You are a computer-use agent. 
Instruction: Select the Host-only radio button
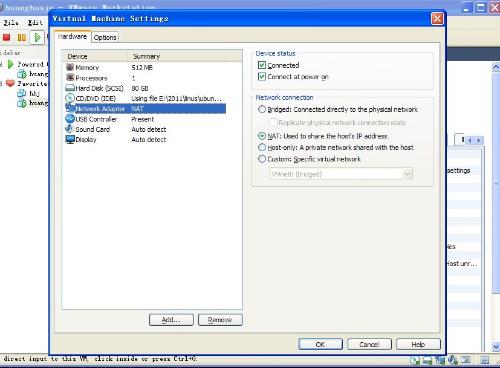coord(262,147)
